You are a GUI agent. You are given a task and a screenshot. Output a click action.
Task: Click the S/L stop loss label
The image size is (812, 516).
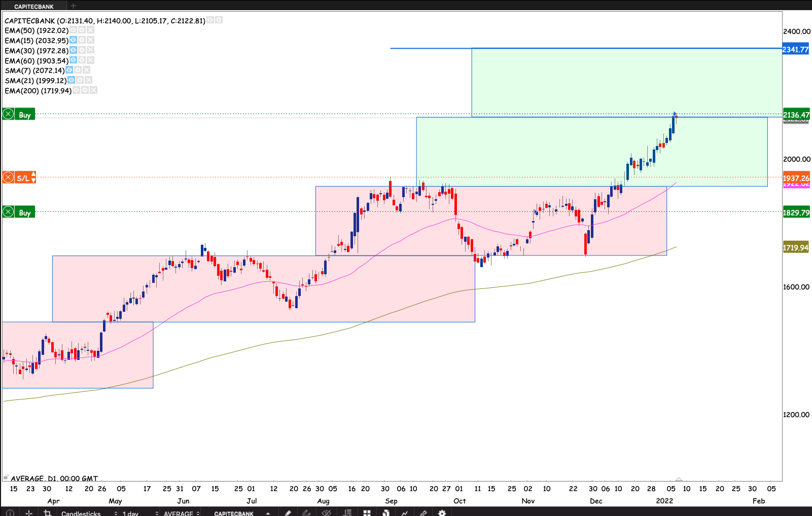pos(23,177)
